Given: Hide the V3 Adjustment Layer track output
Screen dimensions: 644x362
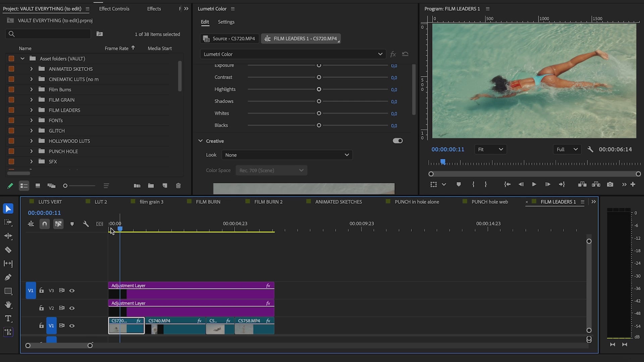Looking at the screenshot, I should pyautogui.click(x=72, y=290).
